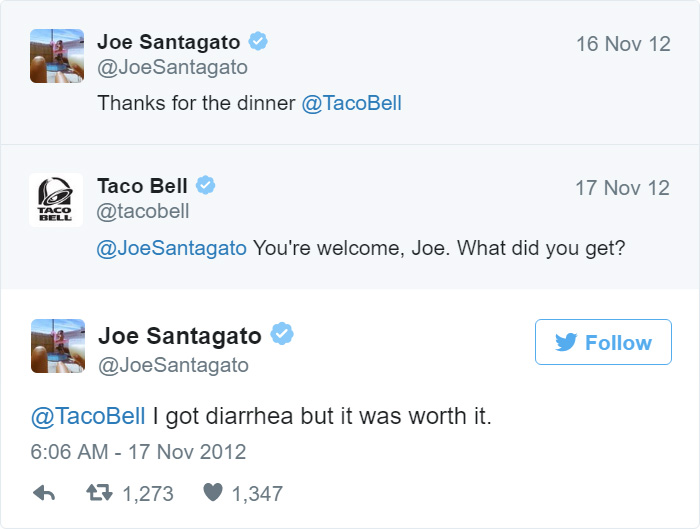Click the 17 Nov 12 date link
The width and height of the screenshot is (700, 529).
[622, 188]
